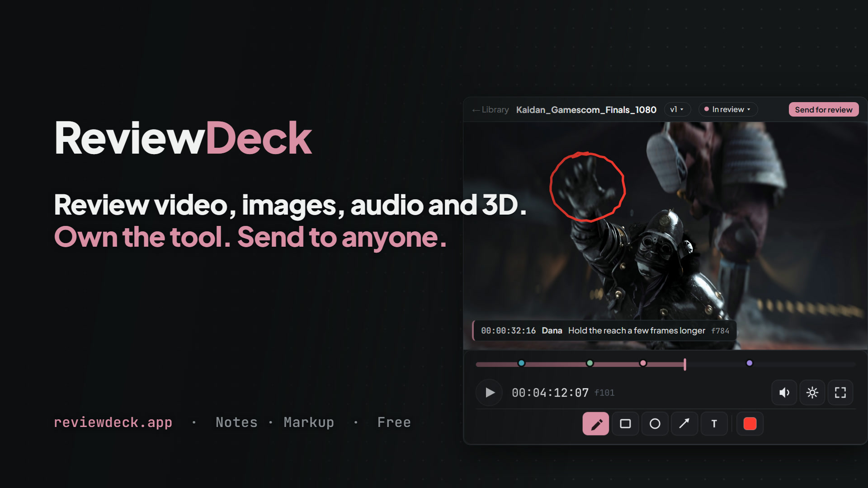Click the Notes label in footer
Viewport: 868px width, 488px height.
236,422
